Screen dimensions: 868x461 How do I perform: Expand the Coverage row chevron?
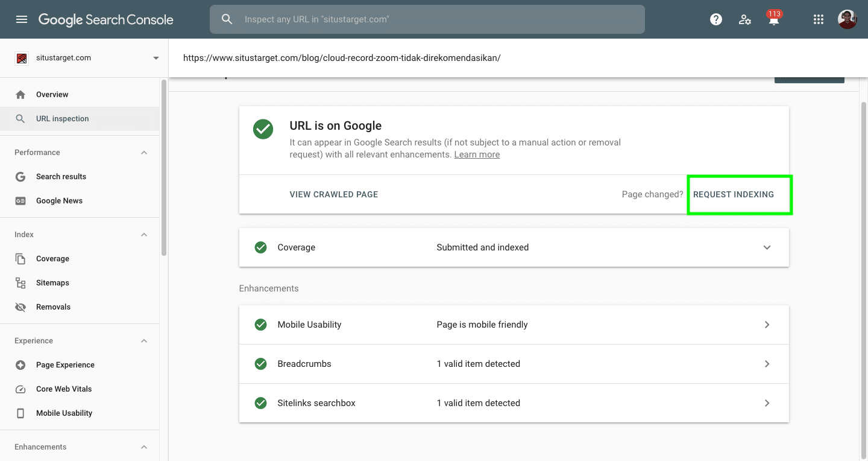[x=767, y=247]
